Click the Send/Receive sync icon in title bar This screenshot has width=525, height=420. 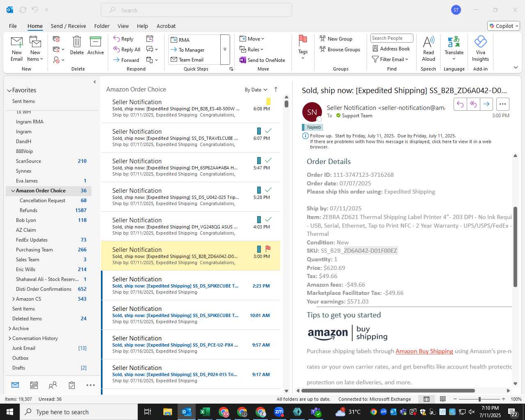point(23,10)
